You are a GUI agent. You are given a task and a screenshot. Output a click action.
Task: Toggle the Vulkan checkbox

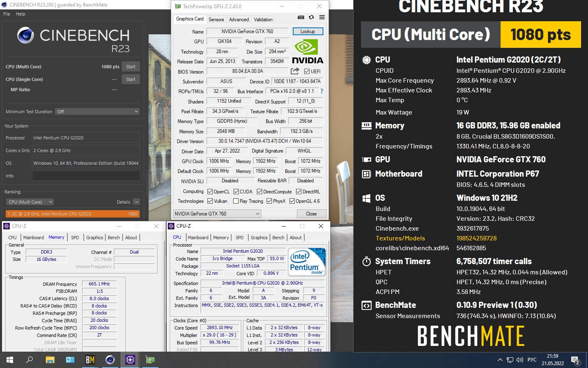210,201
